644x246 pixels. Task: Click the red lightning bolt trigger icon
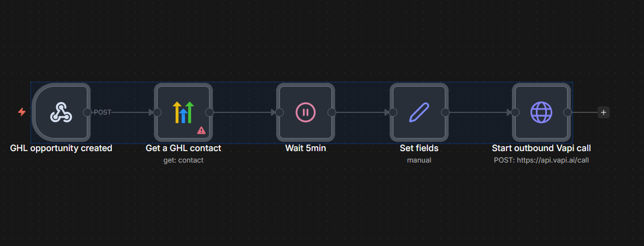(22, 112)
